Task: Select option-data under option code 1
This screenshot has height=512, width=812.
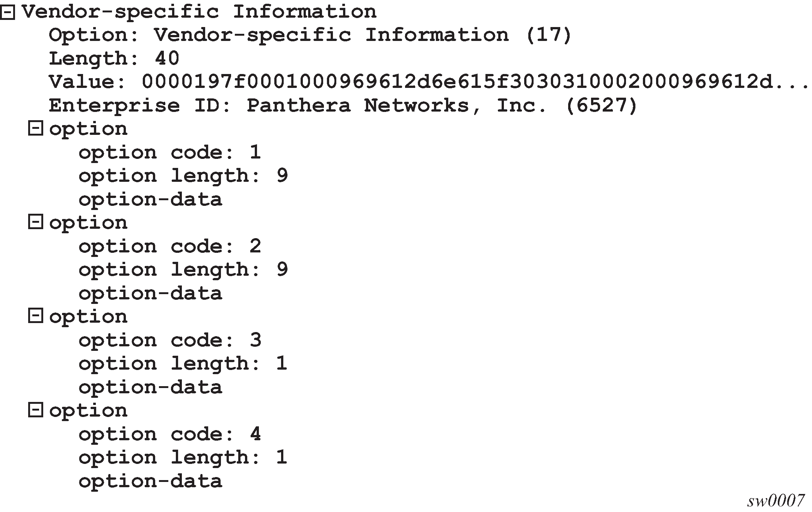Action: [150, 199]
